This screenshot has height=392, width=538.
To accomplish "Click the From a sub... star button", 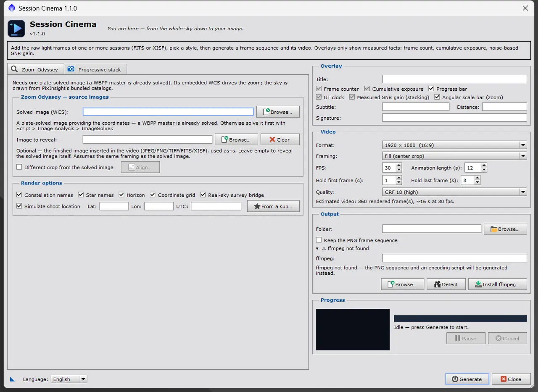I will [273, 206].
